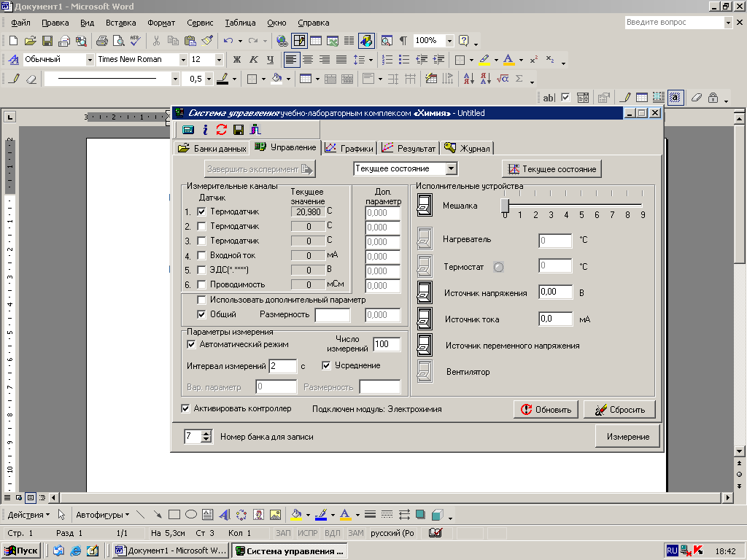
Task: Enable the Проводимость channel checkbox
Action: click(201, 285)
